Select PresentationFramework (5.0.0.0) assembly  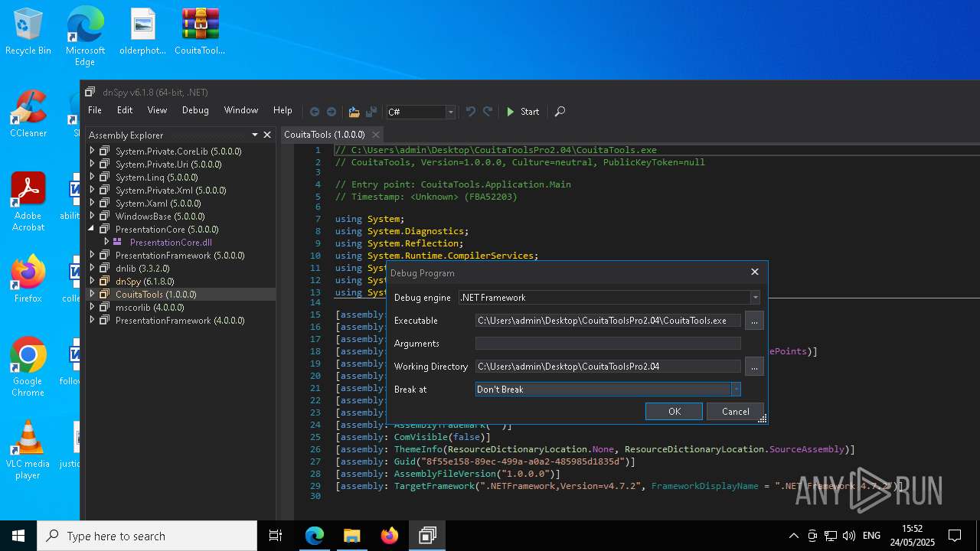[x=180, y=256]
